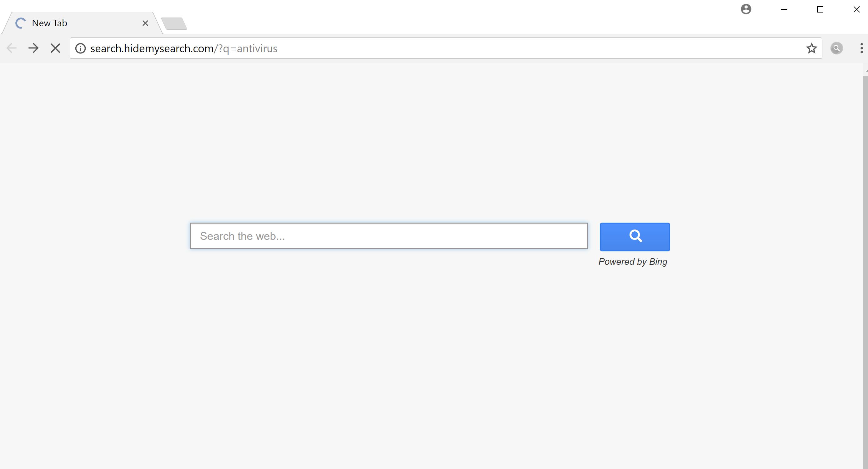Click the circular search icon beside the address bar
This screenshot has height=469, width=868.
click(x=837, y=48)
